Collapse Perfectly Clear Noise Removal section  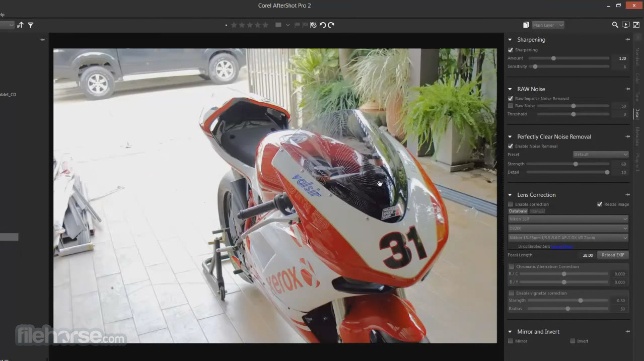[x=510, y=137]
